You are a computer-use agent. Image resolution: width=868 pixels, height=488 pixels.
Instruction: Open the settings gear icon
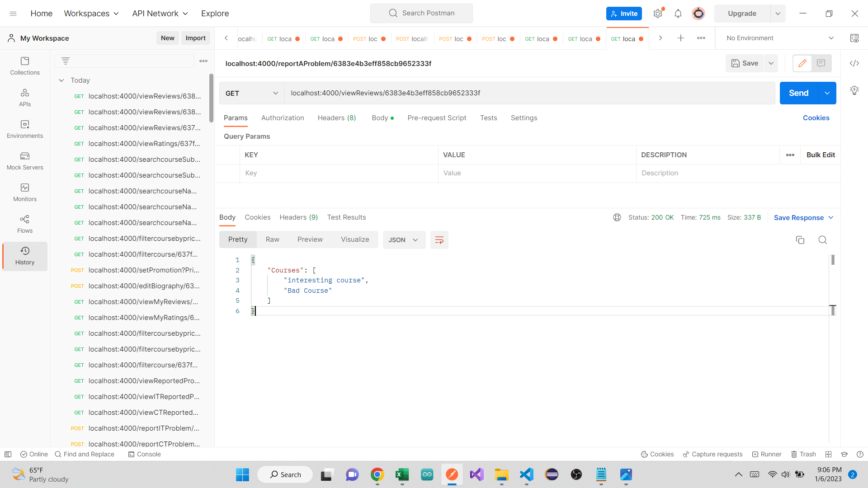pos(658,14)
